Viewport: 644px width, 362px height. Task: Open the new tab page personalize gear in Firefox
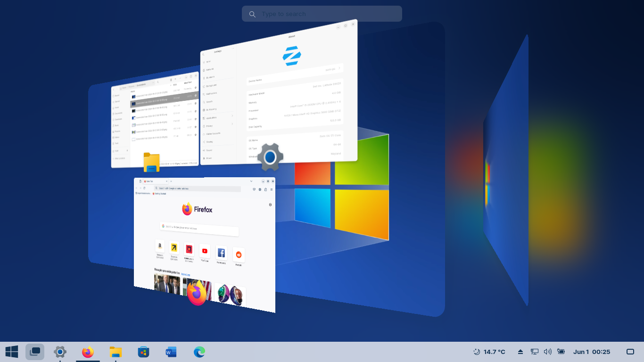tap(270, 205)
